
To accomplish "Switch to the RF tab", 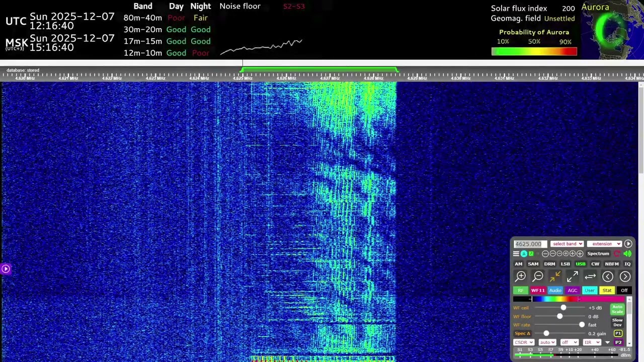I will coord(521,291).
